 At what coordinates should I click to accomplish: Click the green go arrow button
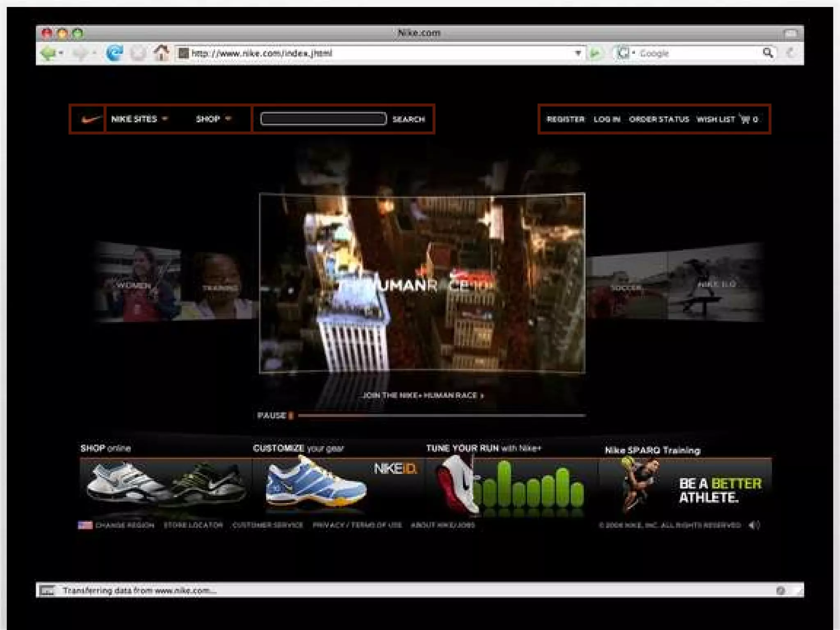pyautogui.click(x=595, y=53)
